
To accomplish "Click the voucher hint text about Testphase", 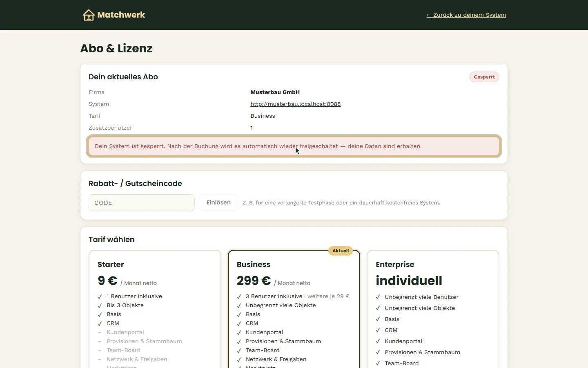I will [341, 203].
